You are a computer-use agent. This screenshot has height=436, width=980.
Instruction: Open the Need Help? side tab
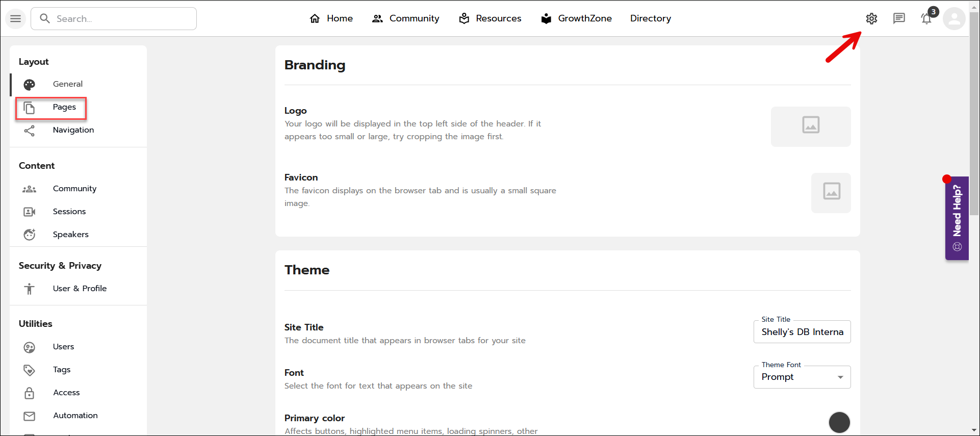tap(957, 218)
